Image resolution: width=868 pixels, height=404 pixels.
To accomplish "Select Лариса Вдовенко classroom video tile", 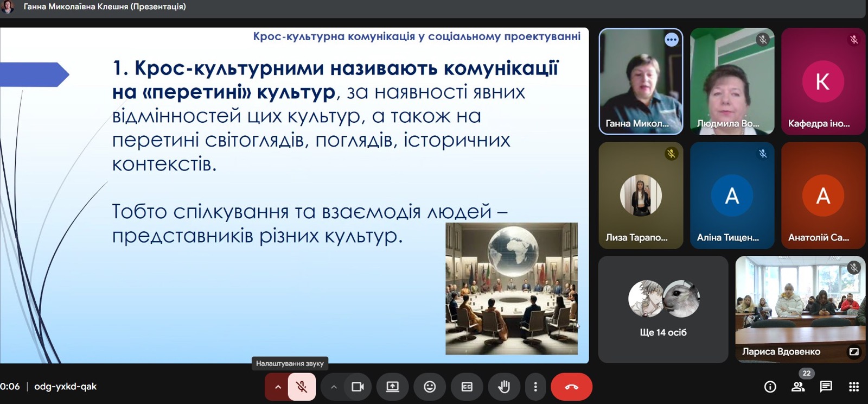I will 800,304.
